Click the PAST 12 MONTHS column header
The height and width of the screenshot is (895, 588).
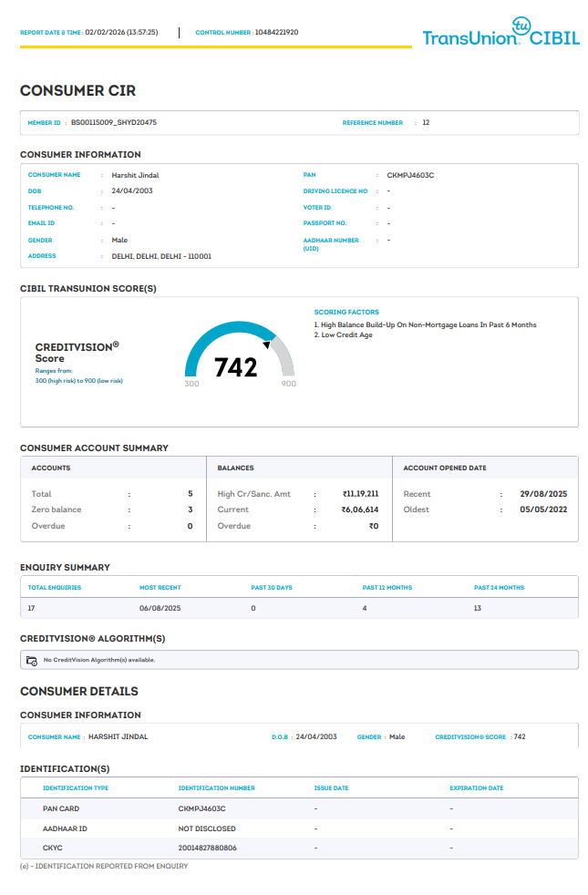[x=387, y=588]
